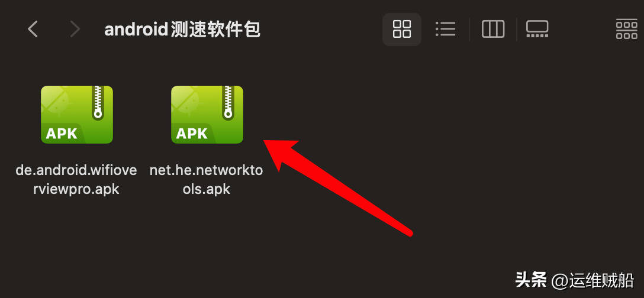Switch to list view
The width and height of the screenshot is (644, 298).
click(445, 29)
